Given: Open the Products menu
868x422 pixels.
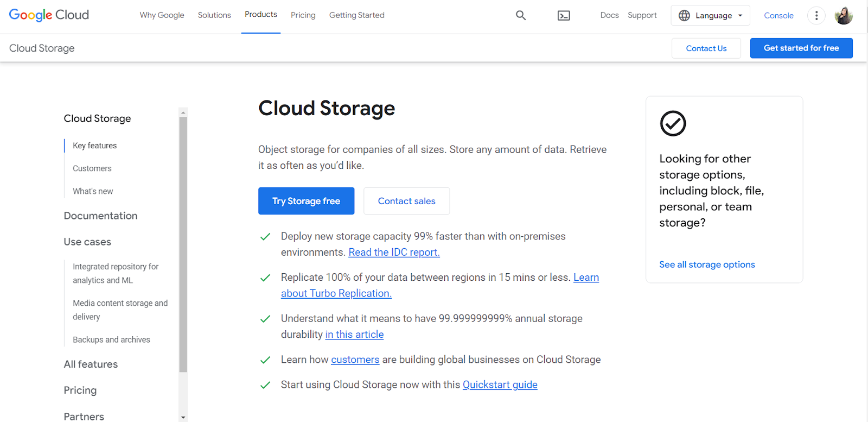Looking at the screenshot, I should tap(261, 15).
